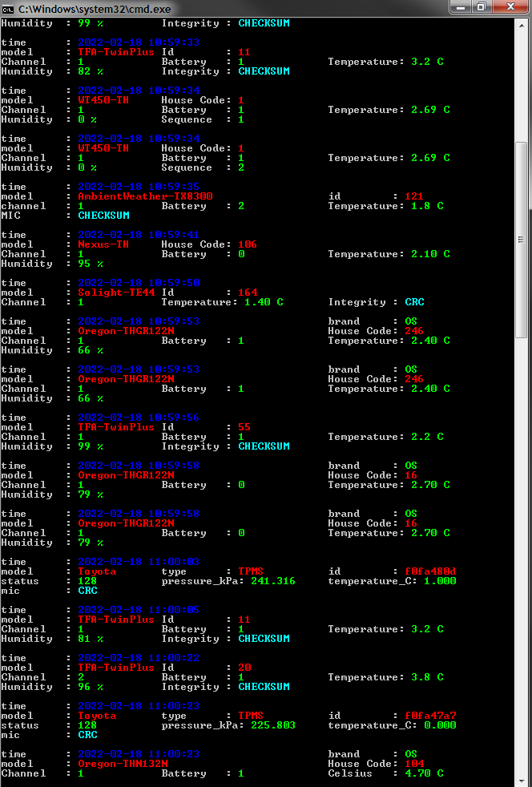
Task: Click the TFA-TwinPlus Id value 20
Action: coord(244,668)
